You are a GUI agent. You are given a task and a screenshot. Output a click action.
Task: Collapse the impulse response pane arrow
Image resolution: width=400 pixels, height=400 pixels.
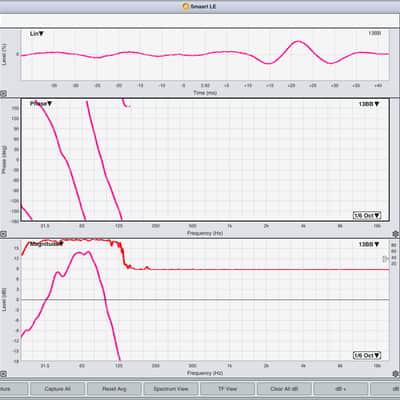[x=3, y=94]
